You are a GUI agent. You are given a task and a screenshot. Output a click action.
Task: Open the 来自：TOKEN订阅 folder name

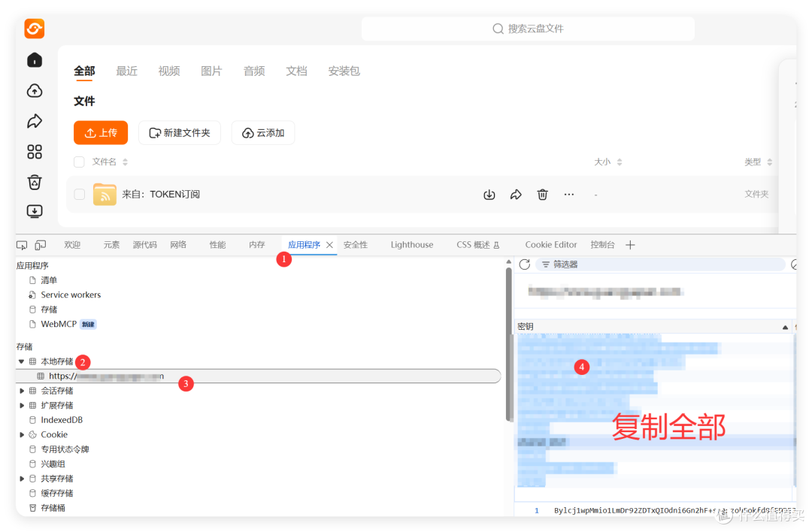pos(161,195)
